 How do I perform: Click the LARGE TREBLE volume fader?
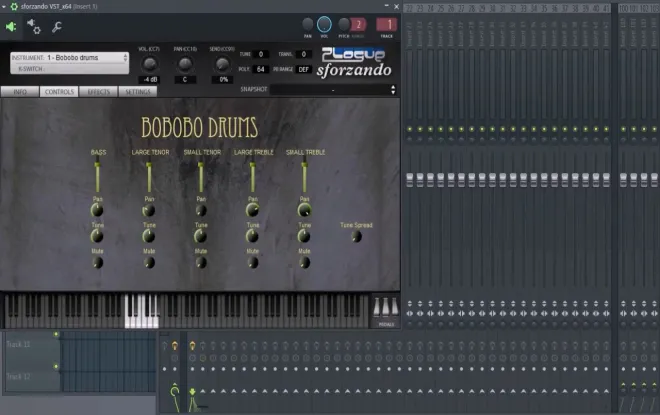[253, 176]
